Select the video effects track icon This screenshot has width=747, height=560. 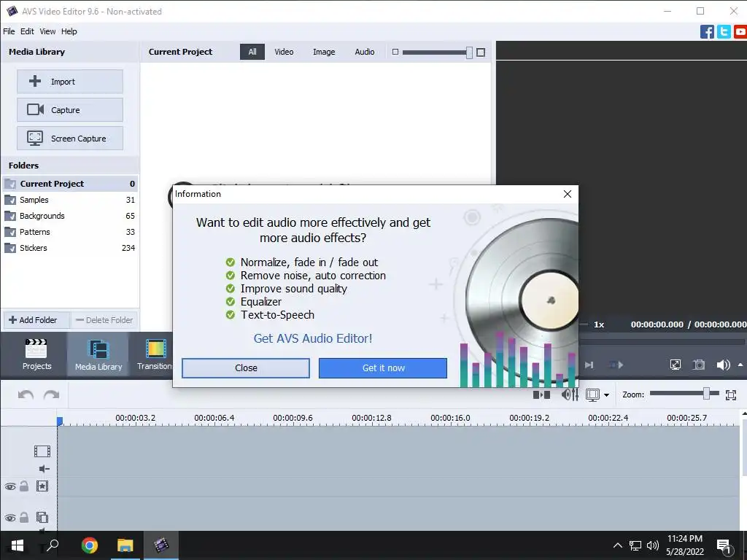tap(42, 486)
